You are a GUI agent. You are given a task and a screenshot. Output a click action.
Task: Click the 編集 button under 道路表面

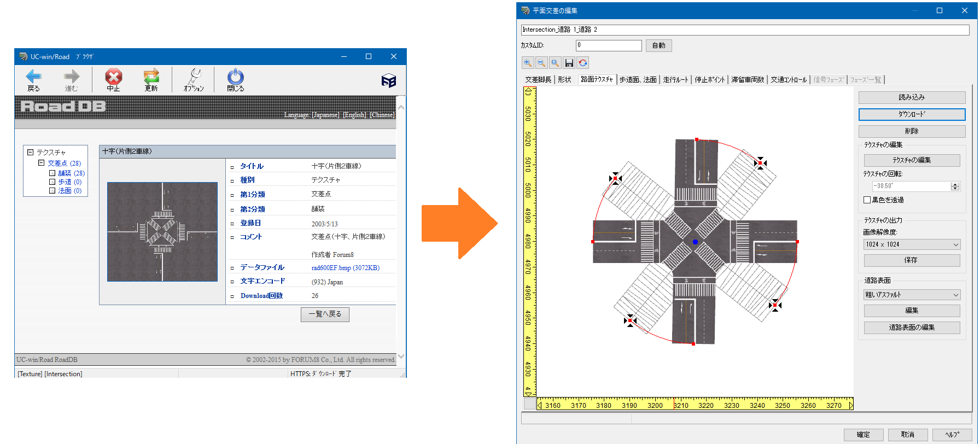(912, 311)
